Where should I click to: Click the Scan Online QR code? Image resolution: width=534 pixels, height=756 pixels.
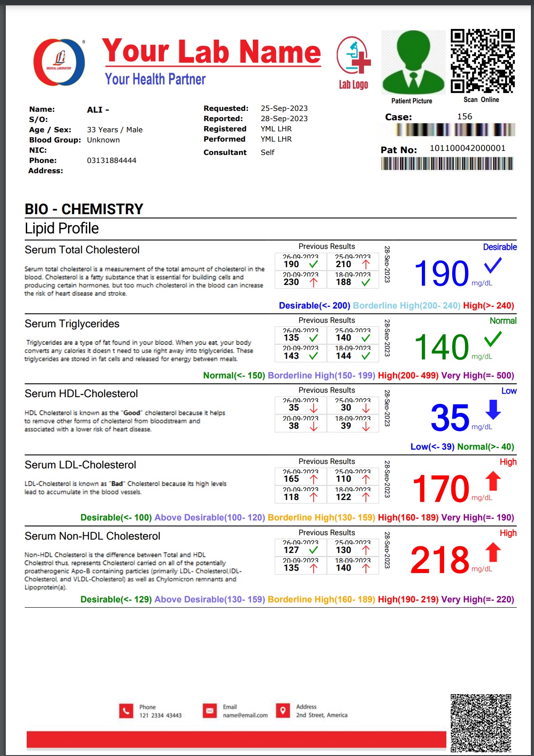[x=483, y=61]
